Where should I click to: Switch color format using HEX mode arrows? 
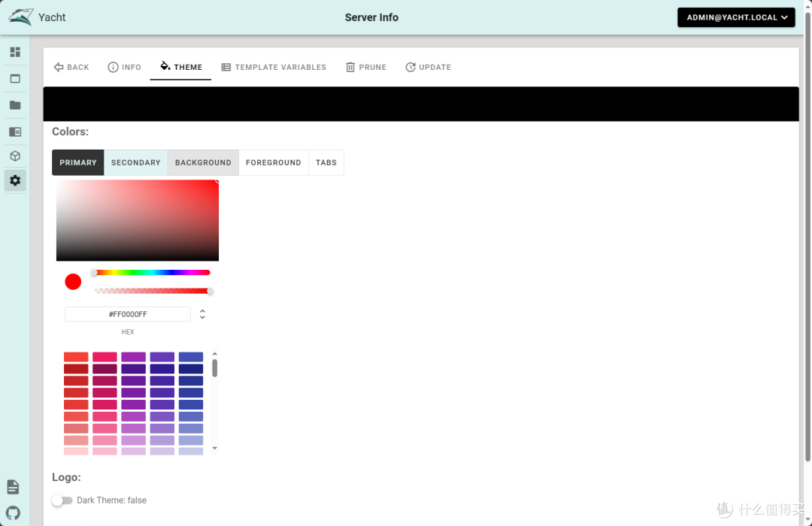[x=202, y=314]
